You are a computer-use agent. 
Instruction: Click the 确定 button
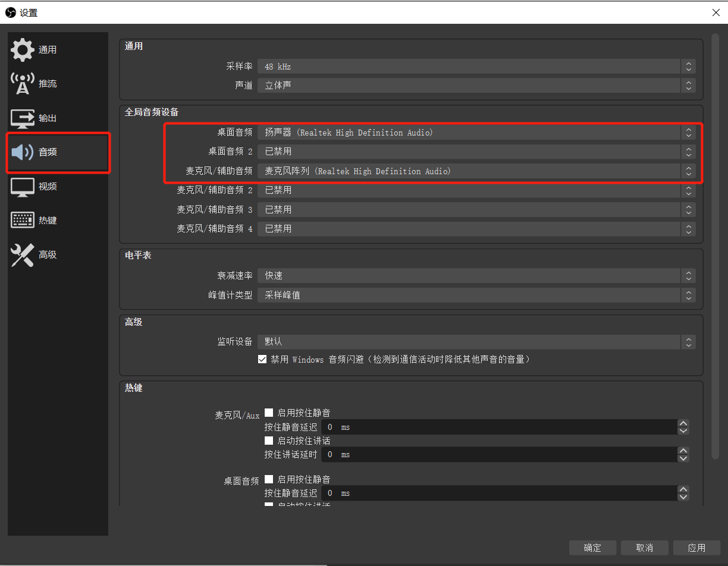tap(592, 548)
